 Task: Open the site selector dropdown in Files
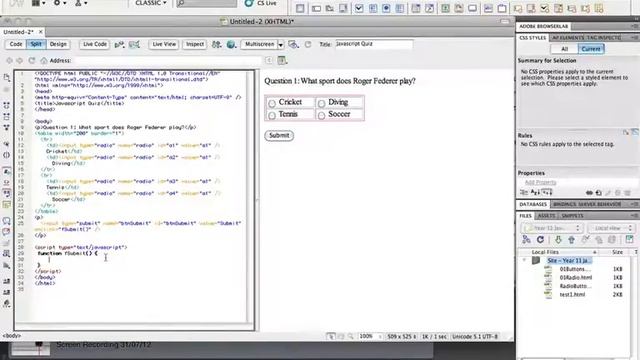pos(552,228)
